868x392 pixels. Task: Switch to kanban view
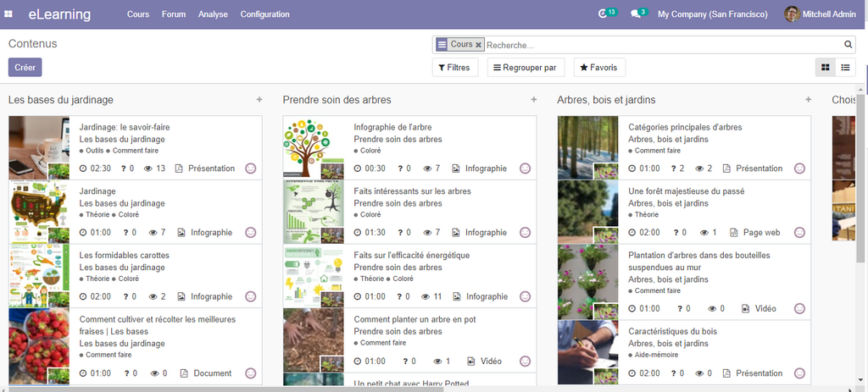point(825,68)
